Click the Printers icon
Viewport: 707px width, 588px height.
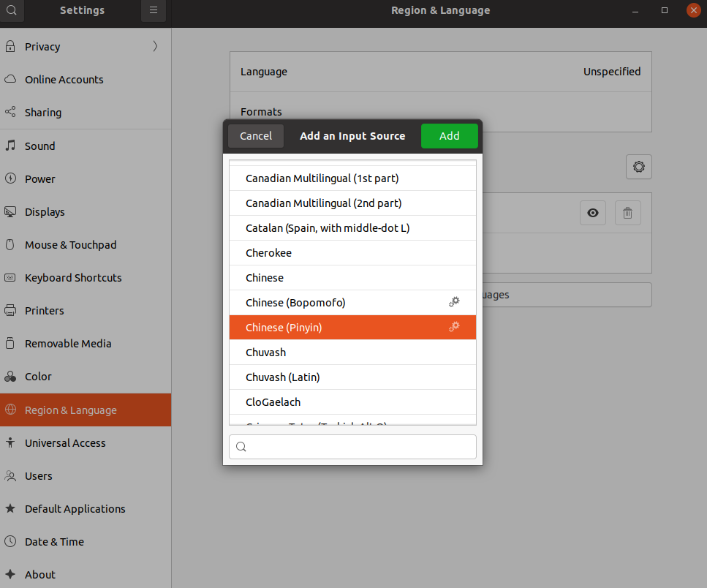(x=10, y=310)
